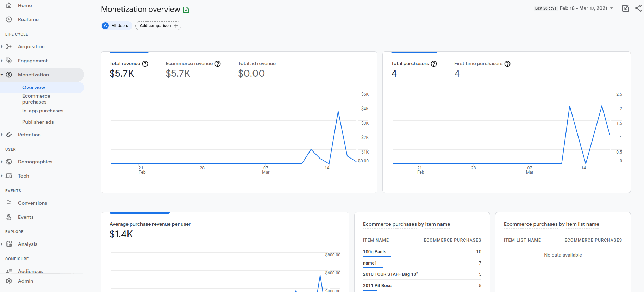Open the Item name dimension selector
This screenshot has height=292, width=644.
tap(438, 224)
